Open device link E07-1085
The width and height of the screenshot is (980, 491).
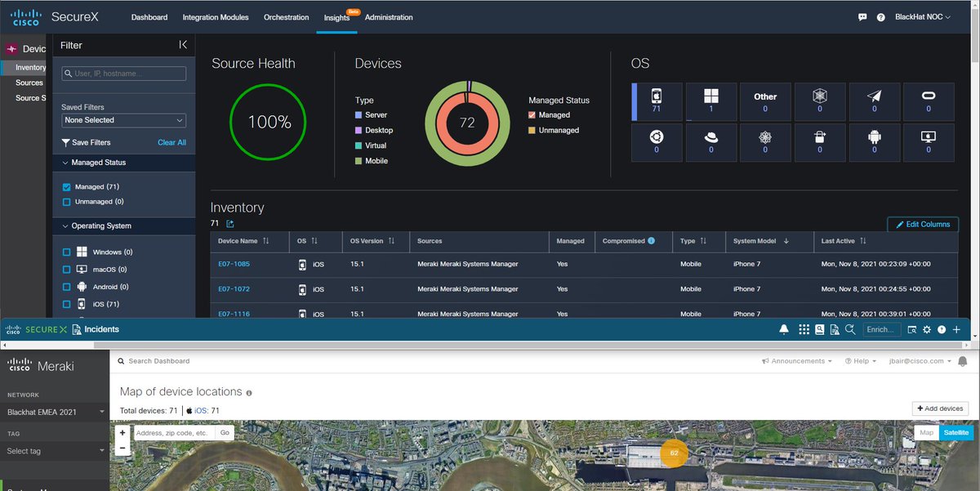pos(234,264)
